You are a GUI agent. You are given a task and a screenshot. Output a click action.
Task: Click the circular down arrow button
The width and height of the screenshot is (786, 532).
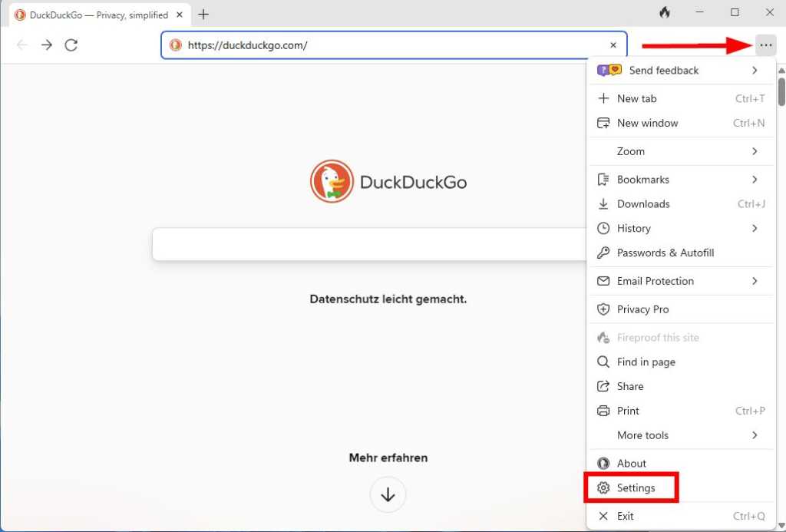coord(388,495)
